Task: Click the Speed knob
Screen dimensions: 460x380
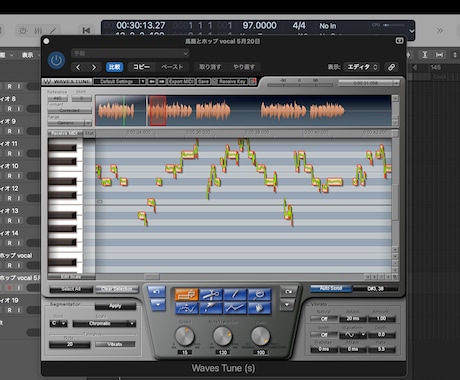Action: (184, 336)
